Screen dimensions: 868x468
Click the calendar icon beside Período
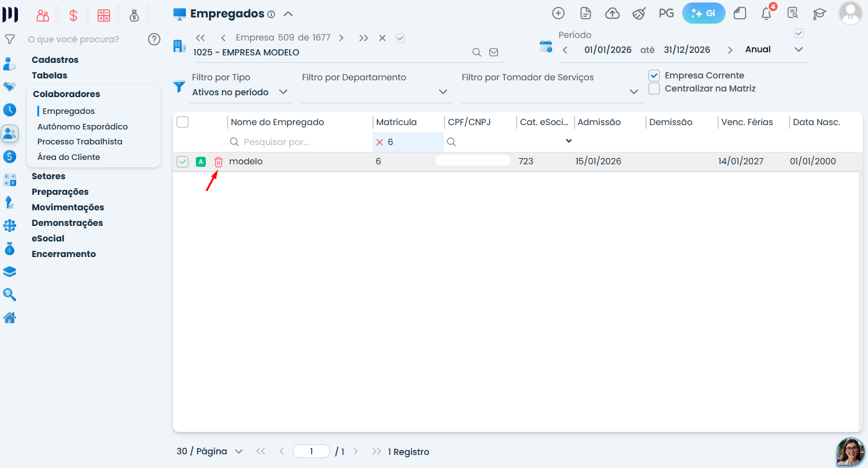coord(546,45)
